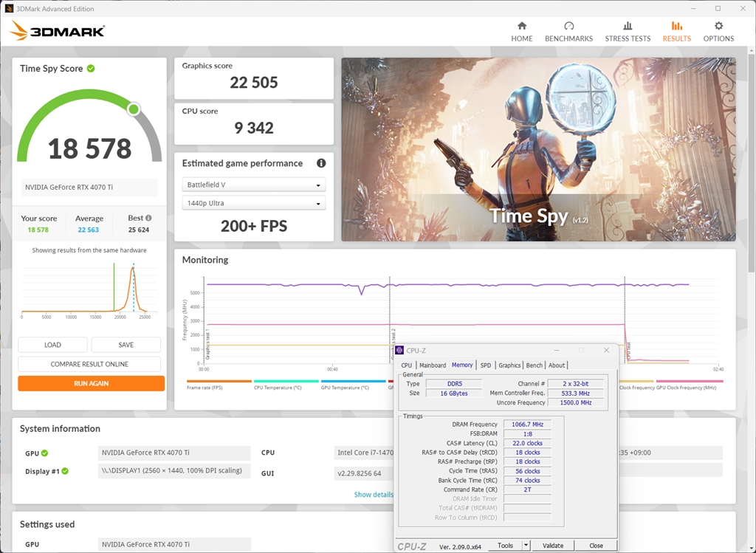Click the CPU score 9 342
Screen dimensions: 756x553
coord(254,128)
